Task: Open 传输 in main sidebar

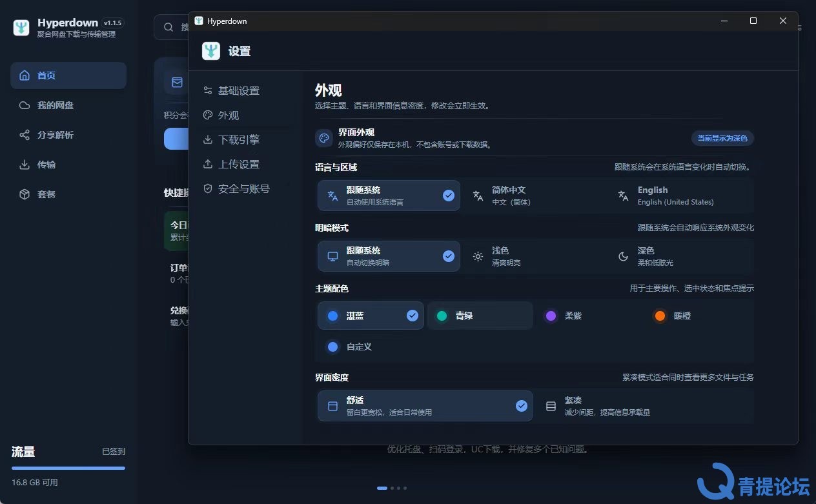Action: [68, 165]
